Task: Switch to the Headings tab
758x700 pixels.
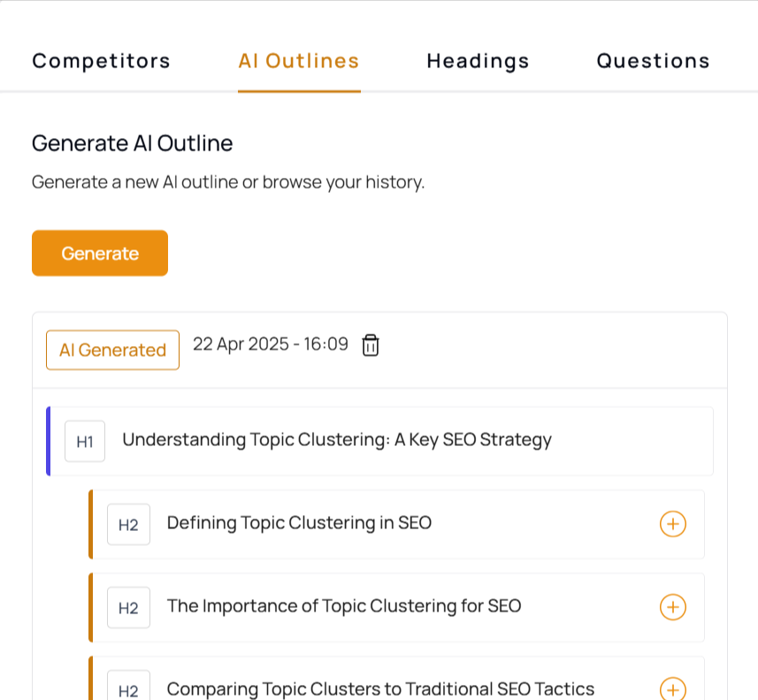Action: [x=479, y=61]
